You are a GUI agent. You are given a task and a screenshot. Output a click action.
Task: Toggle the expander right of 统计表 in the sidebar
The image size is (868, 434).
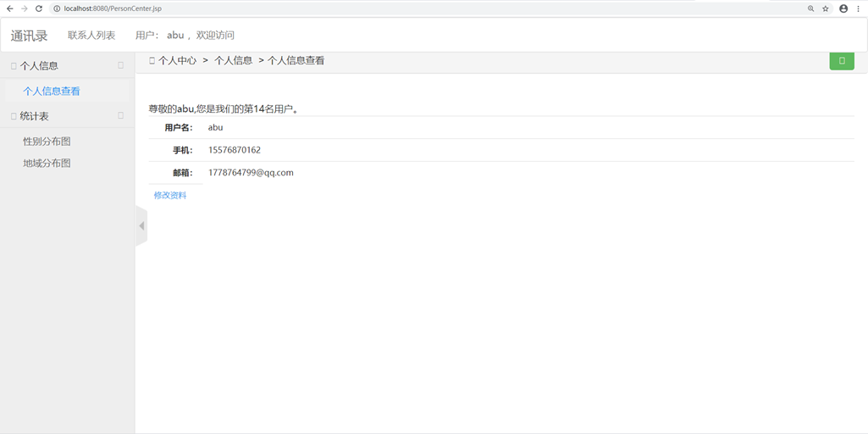coord(121,116)
